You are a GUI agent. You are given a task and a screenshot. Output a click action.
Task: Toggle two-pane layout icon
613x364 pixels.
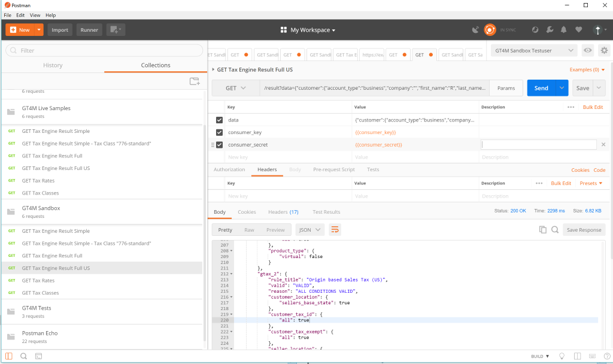click(x=578, y=356)
